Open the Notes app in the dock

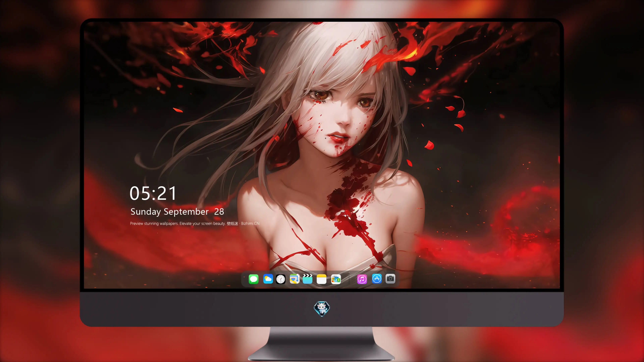[x=321, y=279]
